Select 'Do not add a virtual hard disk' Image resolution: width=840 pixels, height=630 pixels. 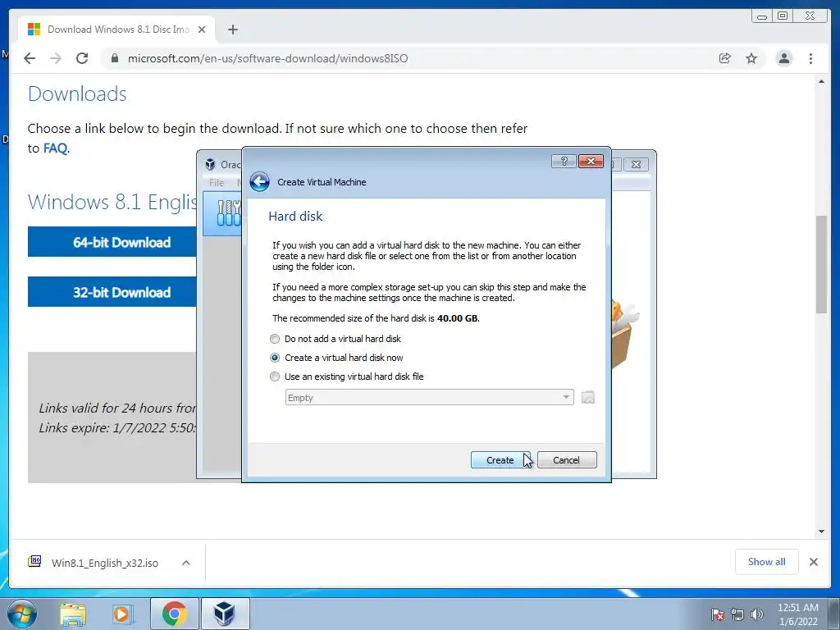[336, 339]
